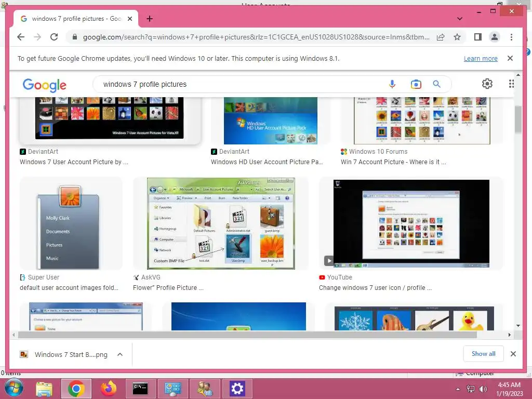The image size is (532, 399).
Task: Close the downloads bar
Action: coord(513,354)
